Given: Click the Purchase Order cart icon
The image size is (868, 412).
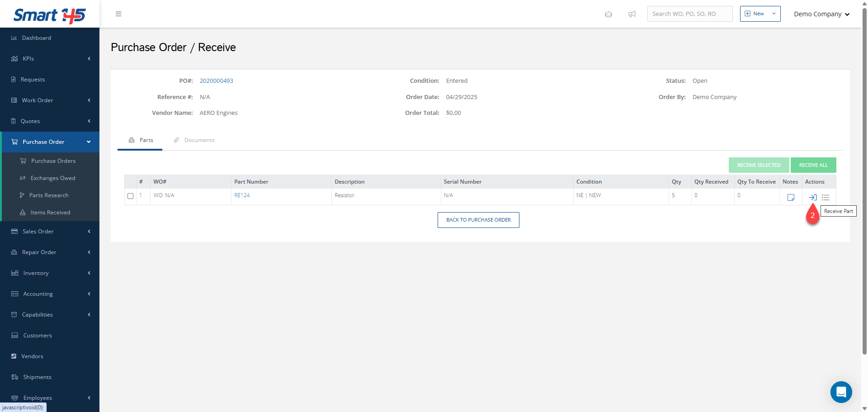Looking at the screenshot, I should 14,142.
